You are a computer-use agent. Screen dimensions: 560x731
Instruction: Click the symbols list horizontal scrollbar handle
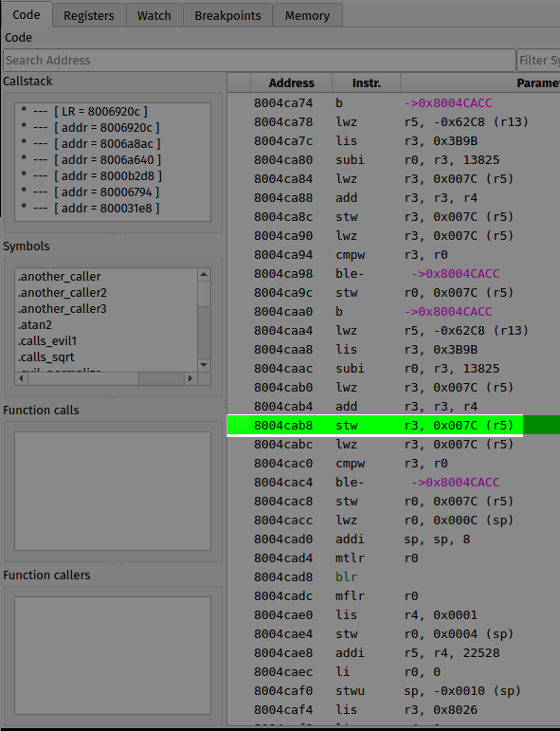click(83, 378)
